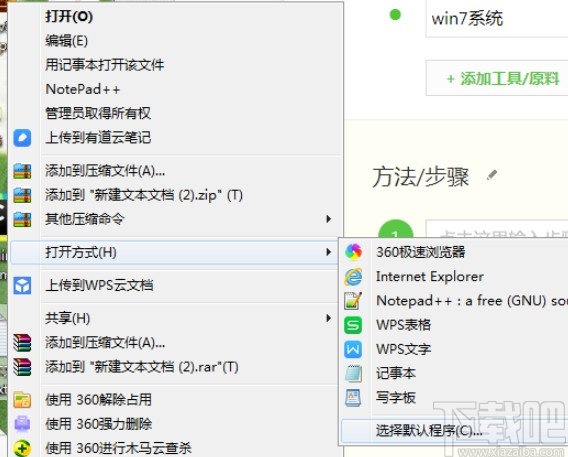Image resolution: width=568 pixels, height=457 pixels.
Task: Click the Internet Explorer icon in submenu
Action: click(x=353, y=277)
